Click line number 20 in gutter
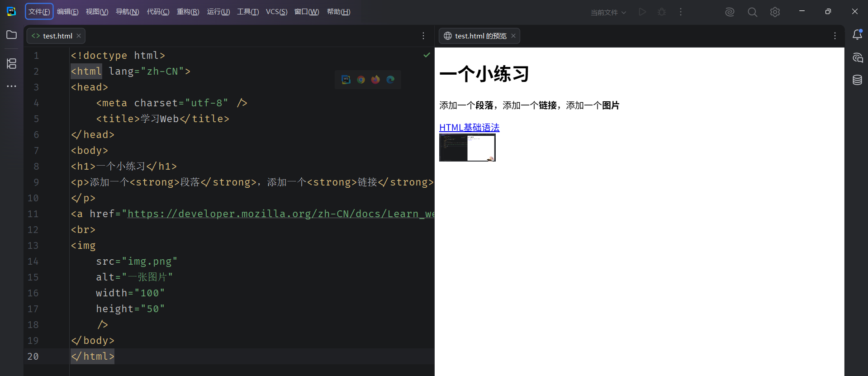The width and height of the screenshot is (868, 376). [33, 357]
